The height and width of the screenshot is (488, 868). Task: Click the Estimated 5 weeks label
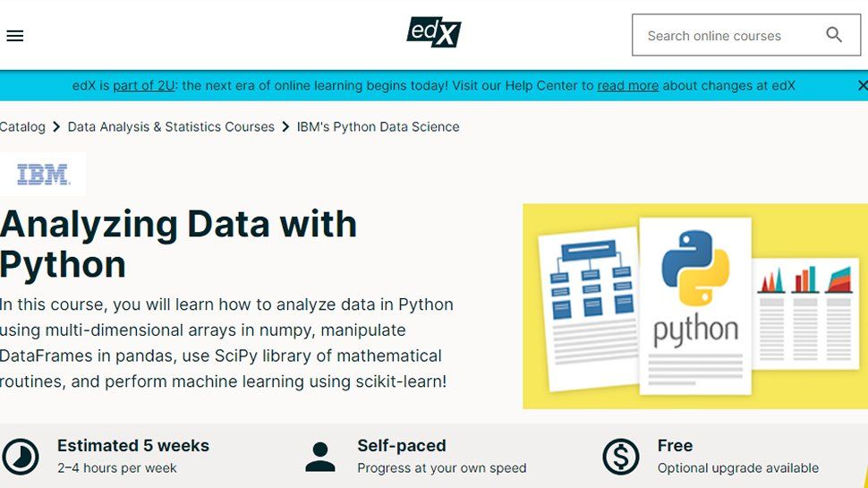pyautogui.click(x=133, y=445)
